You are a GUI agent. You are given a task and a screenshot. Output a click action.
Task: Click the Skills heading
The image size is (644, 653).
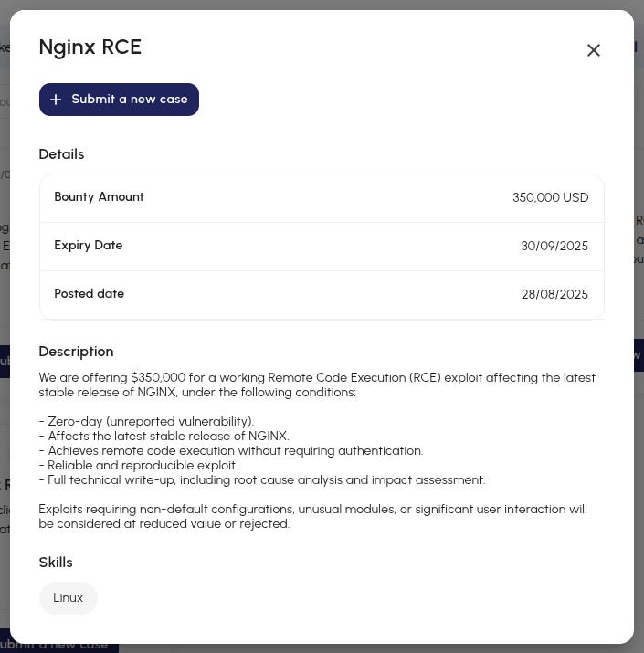(x=56, y=563)
